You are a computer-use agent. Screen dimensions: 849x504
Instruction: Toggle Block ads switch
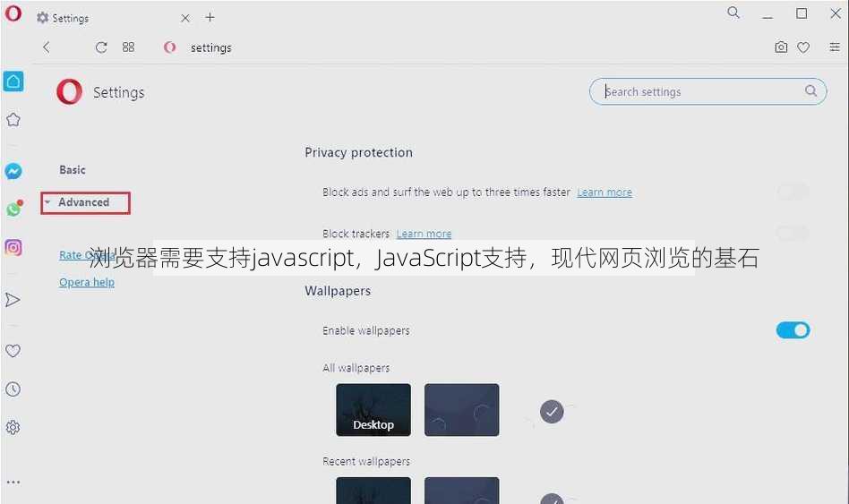pos(793,192)
